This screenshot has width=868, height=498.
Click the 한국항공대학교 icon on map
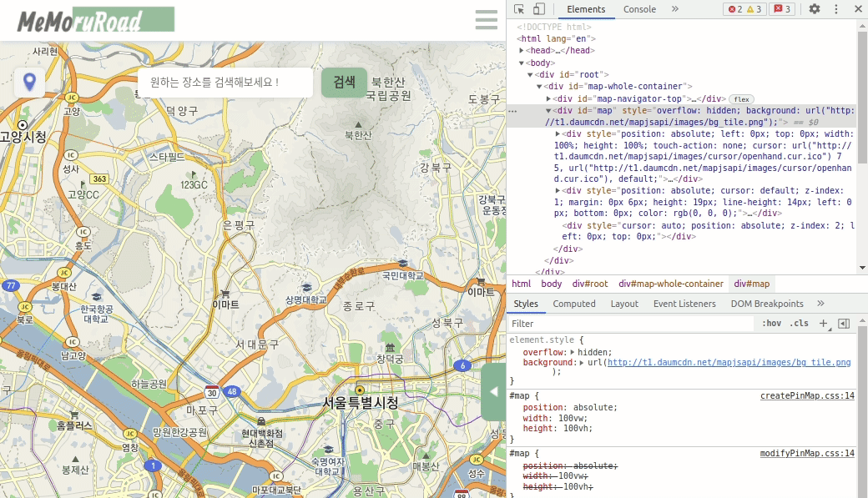click(97, 297)
